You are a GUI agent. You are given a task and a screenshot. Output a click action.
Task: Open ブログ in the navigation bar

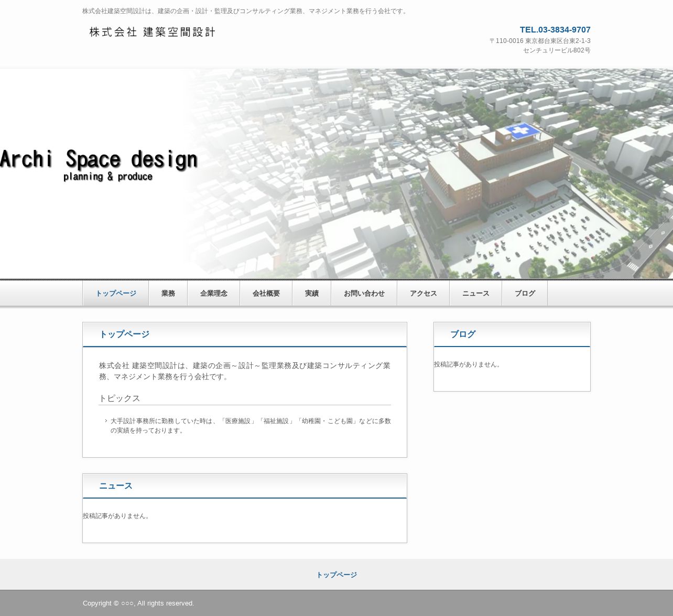click(x=525, y=294)
